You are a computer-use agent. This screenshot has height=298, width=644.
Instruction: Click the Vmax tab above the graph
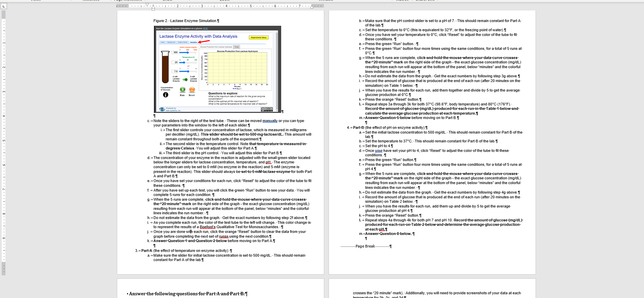tap(237, 47)
